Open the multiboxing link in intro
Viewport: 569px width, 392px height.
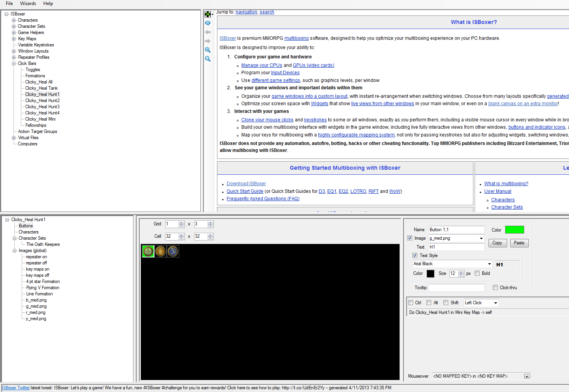pyautogui.click(x=296, y=38)
